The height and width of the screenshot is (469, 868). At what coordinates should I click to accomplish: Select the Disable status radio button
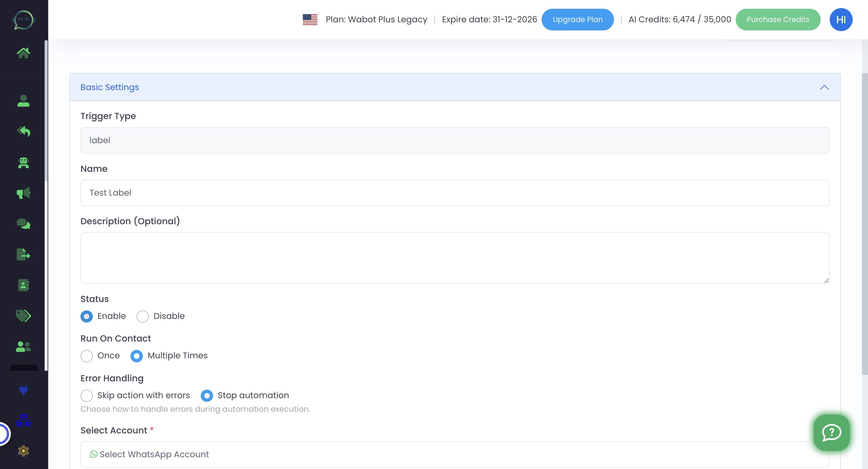[143, 316]
